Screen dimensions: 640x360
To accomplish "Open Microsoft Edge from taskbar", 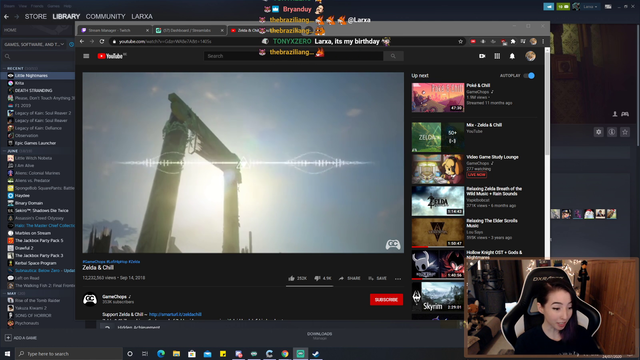I will click(161, 353).
